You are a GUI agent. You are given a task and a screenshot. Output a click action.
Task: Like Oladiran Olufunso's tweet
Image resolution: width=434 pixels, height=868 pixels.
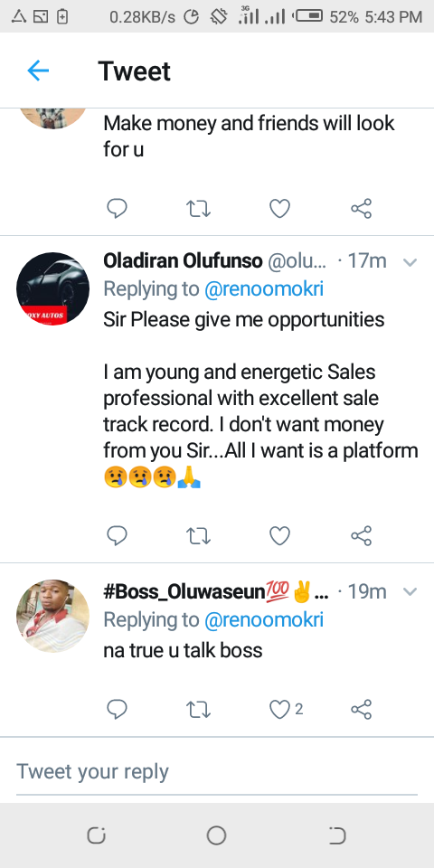(x=279, y=535)
